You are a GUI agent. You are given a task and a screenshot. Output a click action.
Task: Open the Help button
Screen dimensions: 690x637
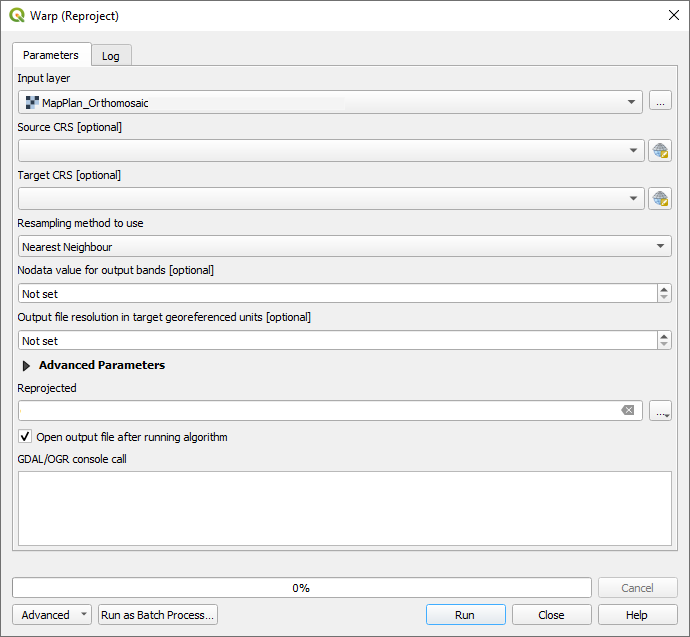click(x=636, y=615)
